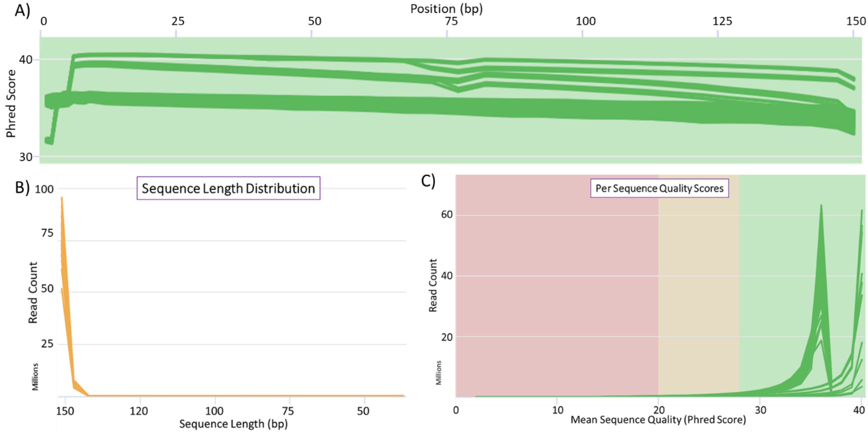The width and height of the screenshot is (868, 432).
Task: Click the 30 Phred score gridline label
Action: tap(26, 157)
